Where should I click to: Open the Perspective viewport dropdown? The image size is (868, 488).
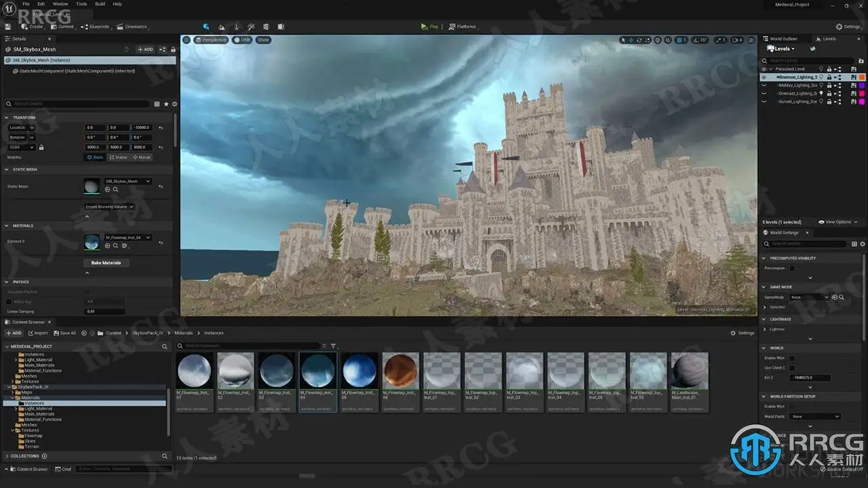[211, 40]
